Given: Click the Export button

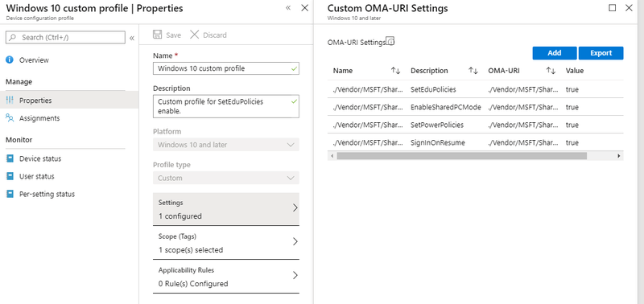Looking at the screenshot, I should click(x=601, y=53).
